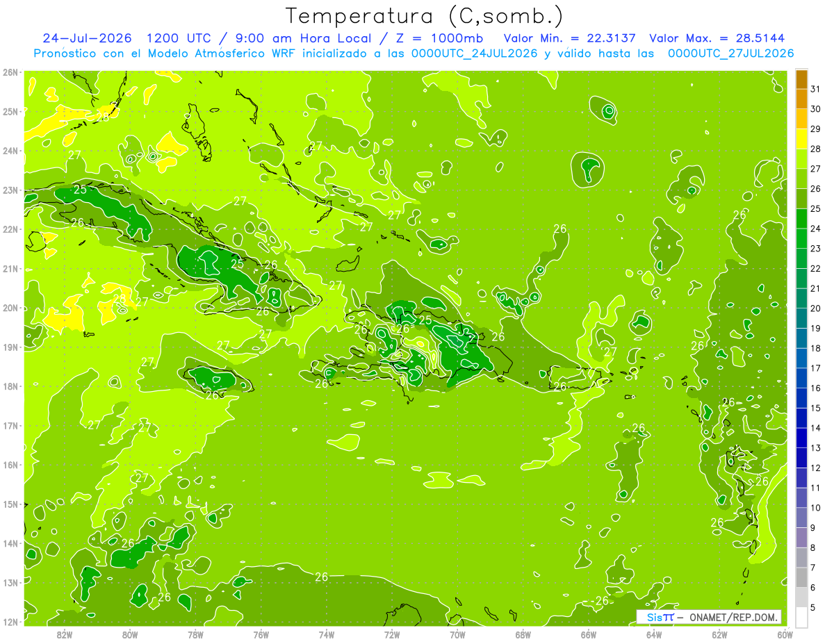
Task: Click the amber swatch between 29 and 30
Action: click(801, 119)
